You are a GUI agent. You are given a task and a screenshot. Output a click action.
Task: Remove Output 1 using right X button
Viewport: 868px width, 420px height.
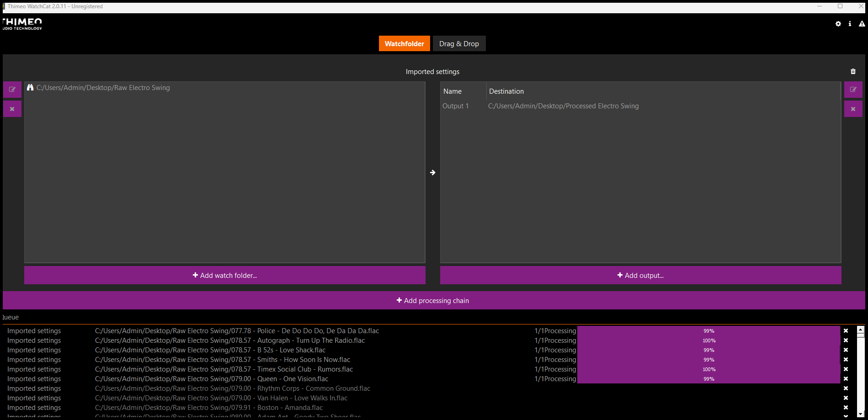853,109
